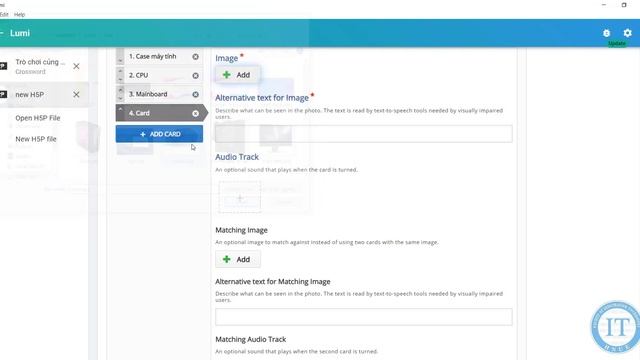Close the new H5P tab
This screenshot has width=640, height=360.
point(76,94)
